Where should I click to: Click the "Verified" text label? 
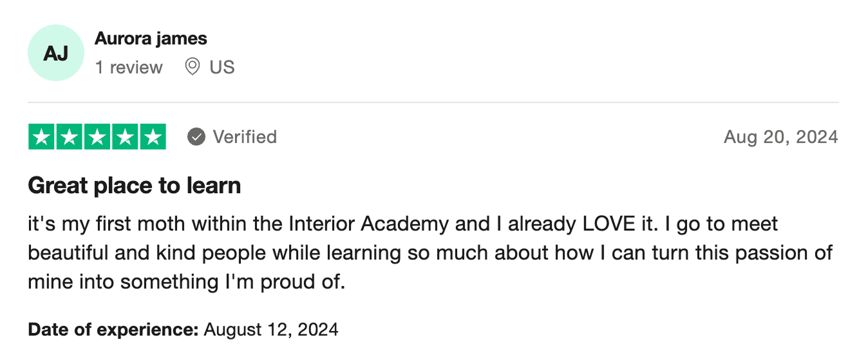(245, 137)
